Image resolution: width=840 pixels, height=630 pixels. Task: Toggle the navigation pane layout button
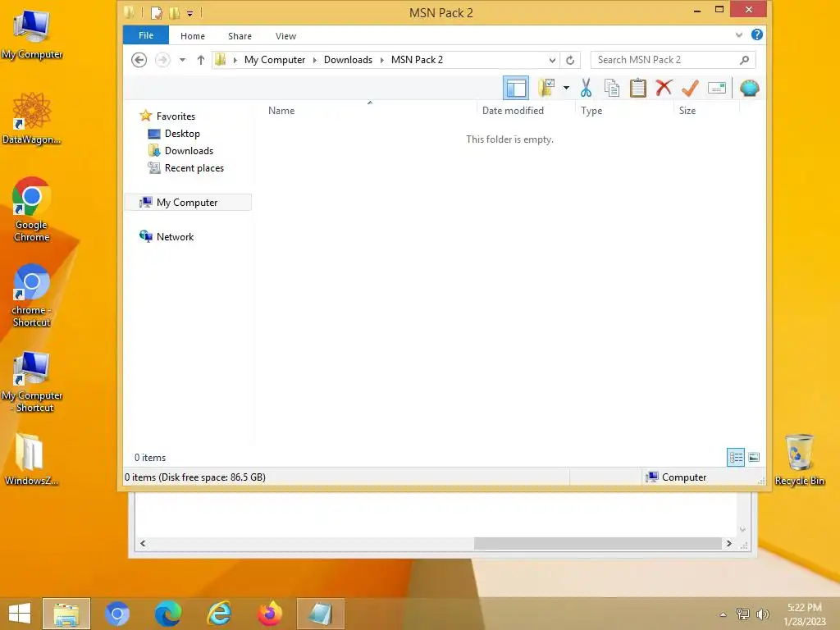(516, 88)
